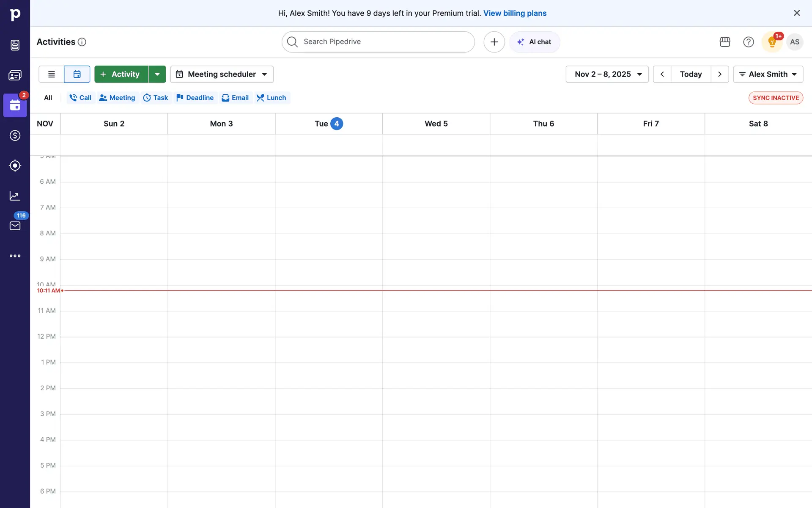Click the View billing plans link

click(x=515, y=13)
